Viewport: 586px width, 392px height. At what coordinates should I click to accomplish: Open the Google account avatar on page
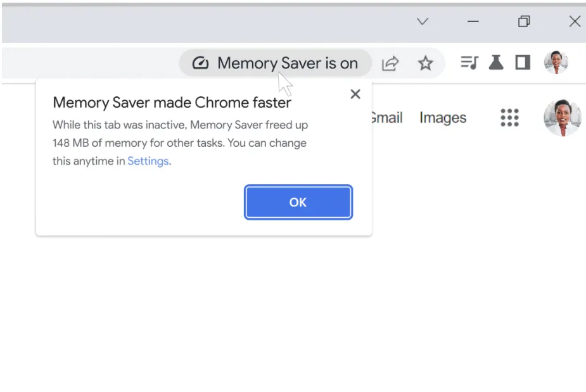(x=562, y=117)
